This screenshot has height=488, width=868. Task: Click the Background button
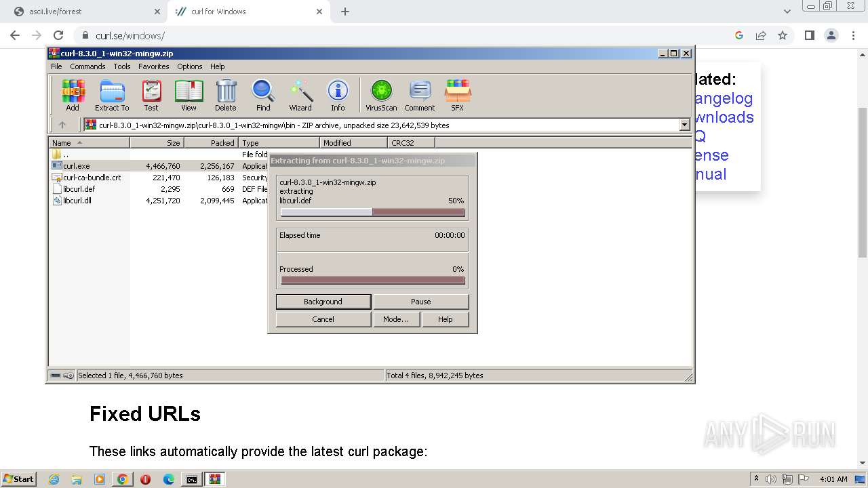pos(323,302)
